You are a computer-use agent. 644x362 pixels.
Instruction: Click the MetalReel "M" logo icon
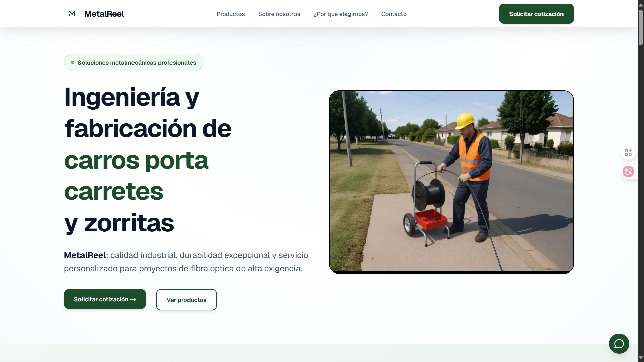[x=72, y=13]
